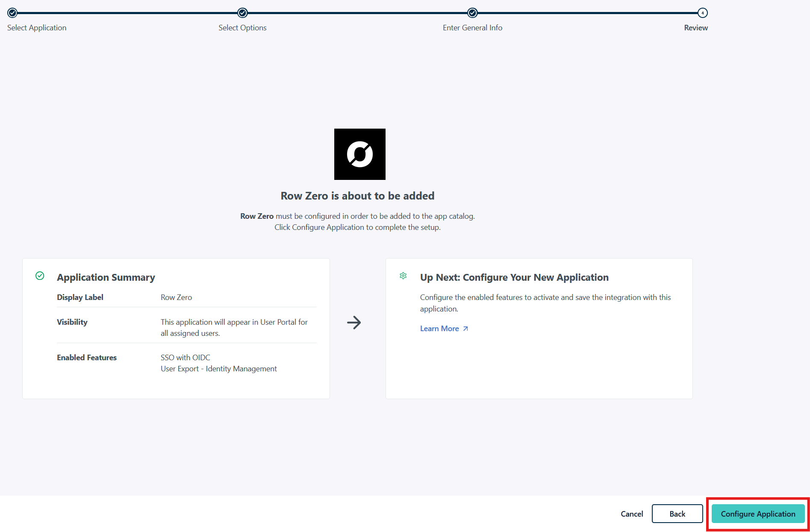Click the external link arrow after Learn More

coord(465,329)
